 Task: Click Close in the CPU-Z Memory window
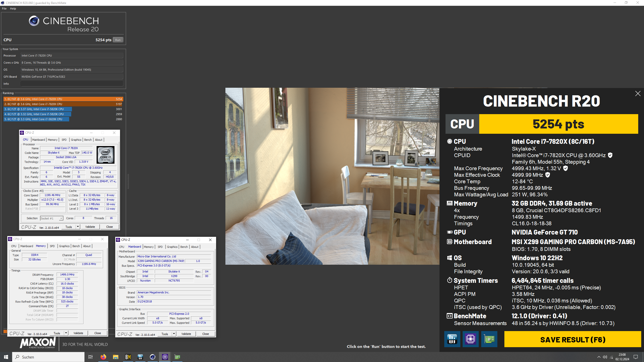click(98, 333)
